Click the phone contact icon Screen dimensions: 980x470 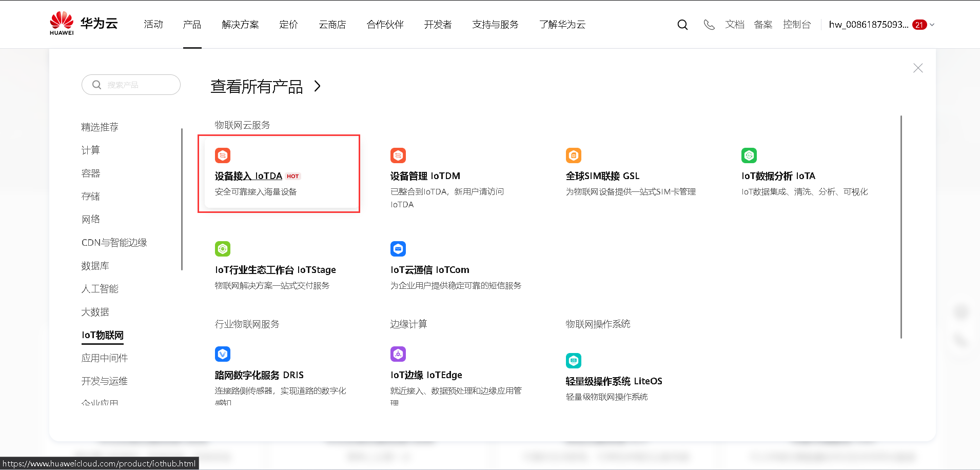(710, 24)
